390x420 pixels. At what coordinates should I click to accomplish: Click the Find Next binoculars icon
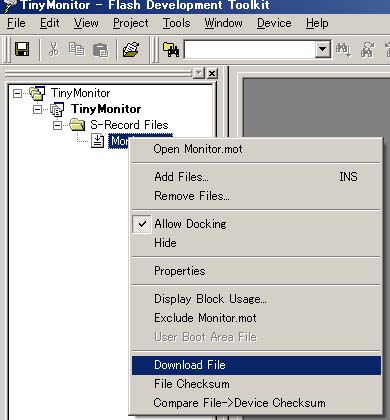pyautogui.click(x=343, y=50)
